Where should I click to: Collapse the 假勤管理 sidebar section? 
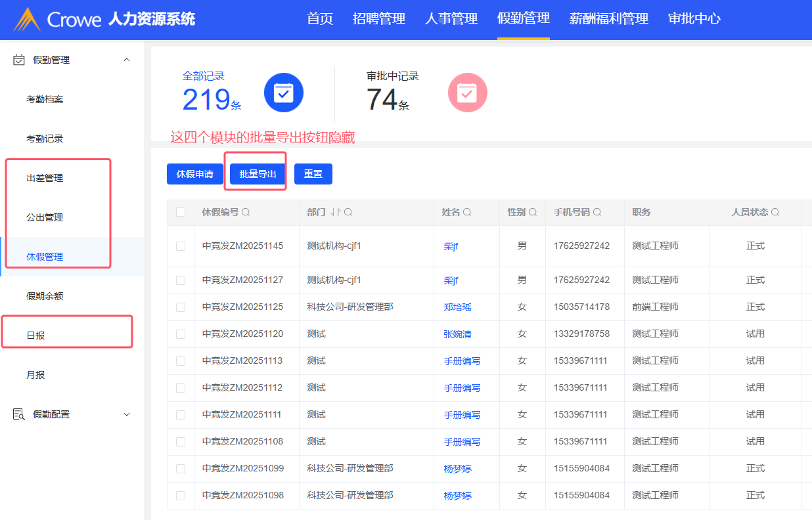[127, 60]
